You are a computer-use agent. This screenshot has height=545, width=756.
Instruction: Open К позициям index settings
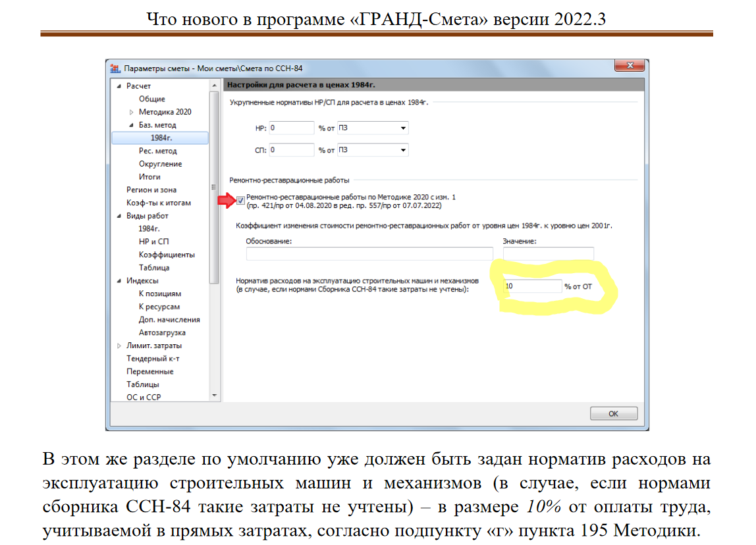pos(159,294)
